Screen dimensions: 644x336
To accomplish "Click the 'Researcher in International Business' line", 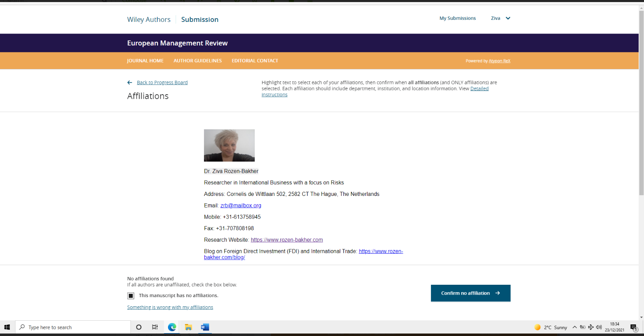I will pyautogui.click(x=274, y=183).
